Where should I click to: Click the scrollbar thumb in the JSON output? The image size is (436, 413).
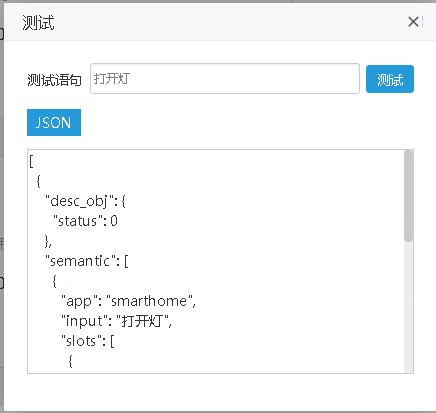408,196
